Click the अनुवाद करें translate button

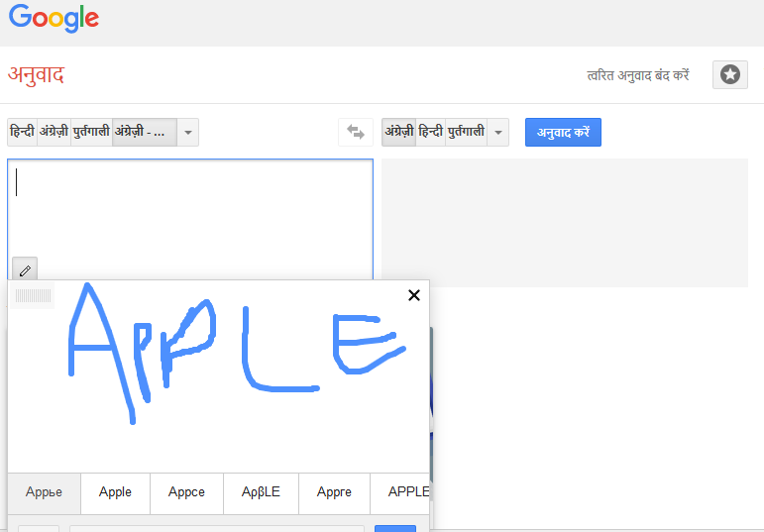[x=563, y=132]
